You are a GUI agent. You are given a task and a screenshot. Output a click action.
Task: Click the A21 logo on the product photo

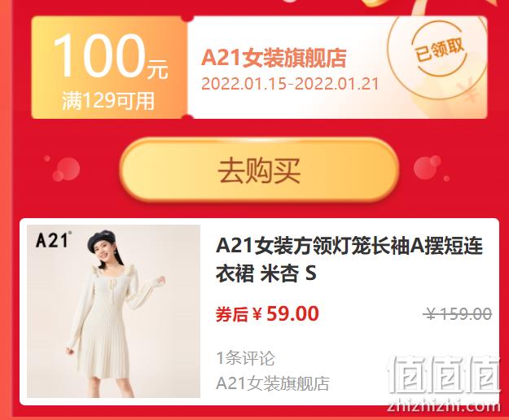coord(53,239)
